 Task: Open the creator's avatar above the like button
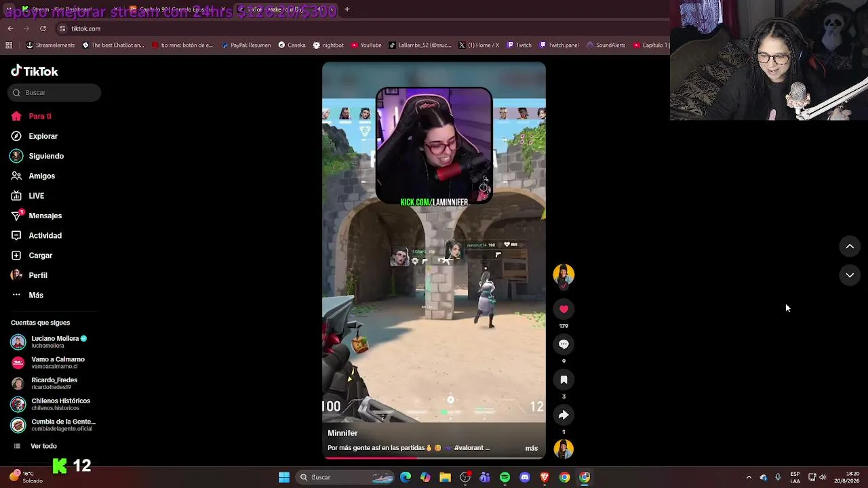pos(564,274)
